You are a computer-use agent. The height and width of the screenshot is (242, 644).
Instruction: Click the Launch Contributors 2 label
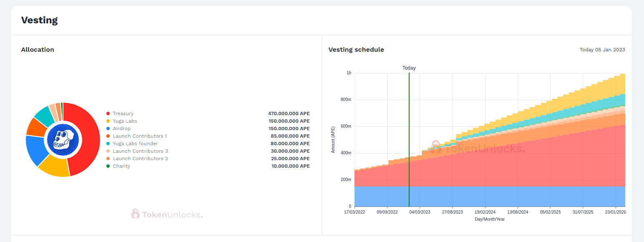point(140,159)
